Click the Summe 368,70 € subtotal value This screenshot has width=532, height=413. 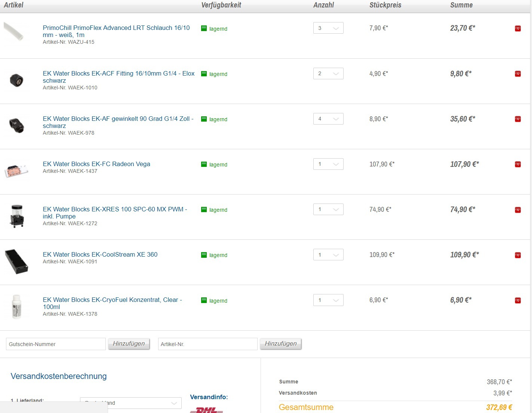pos(499,382)
